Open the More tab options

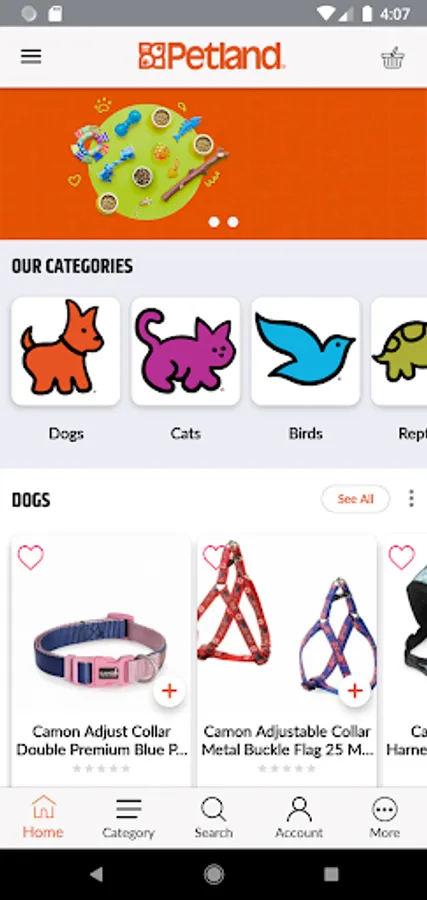[385, 817]
